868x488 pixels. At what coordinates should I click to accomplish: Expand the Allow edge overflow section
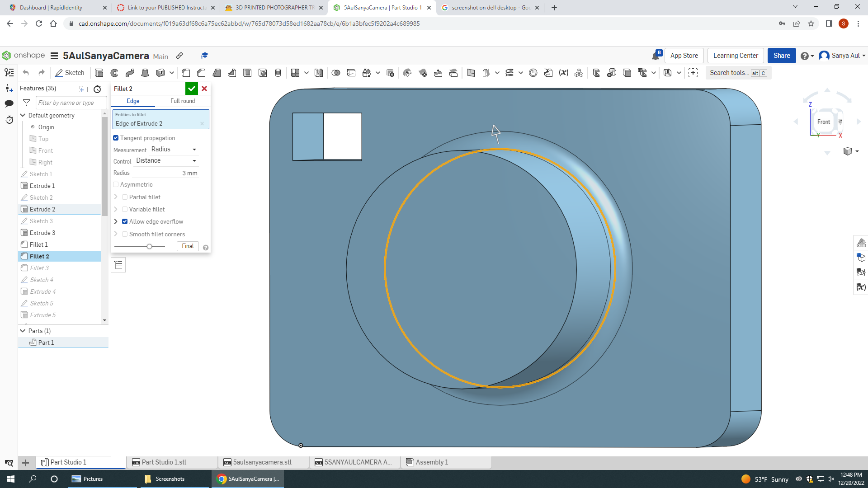[116, 221]
